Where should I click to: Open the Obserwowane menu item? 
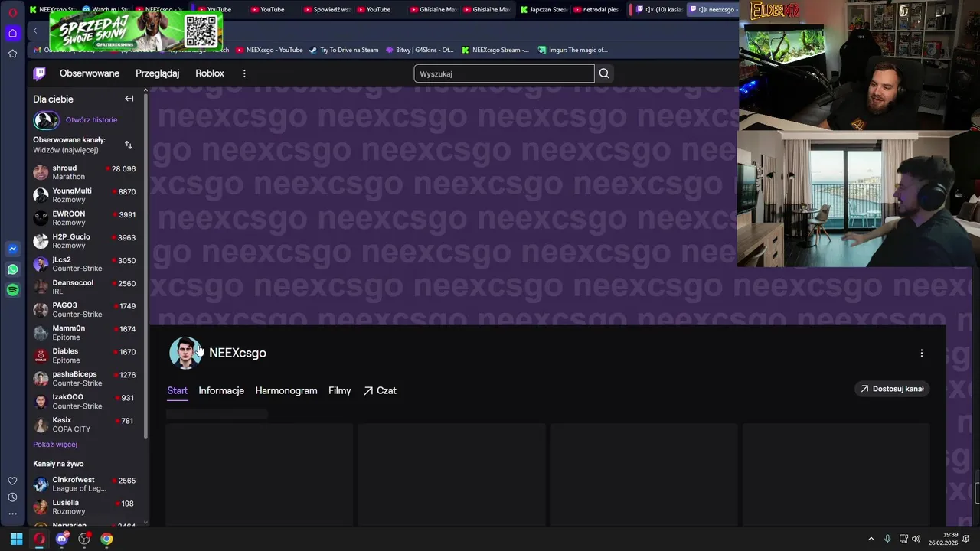pos(90,73)
